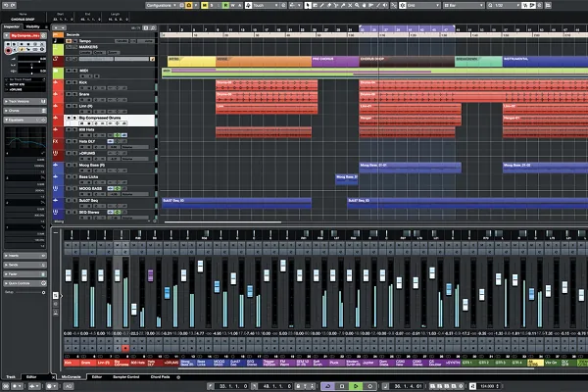
Task: Adjust the Inspector pan slider
Action: (x=32, y=65)
